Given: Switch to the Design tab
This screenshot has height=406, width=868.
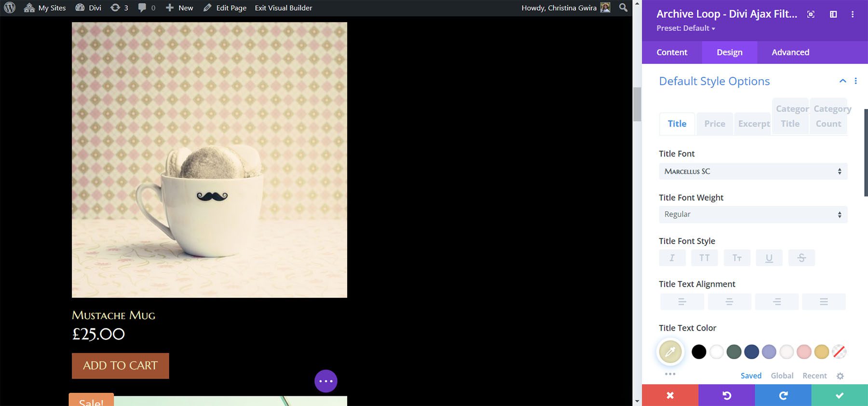Looking at the screenshot, I should click(x=730, y=52).
